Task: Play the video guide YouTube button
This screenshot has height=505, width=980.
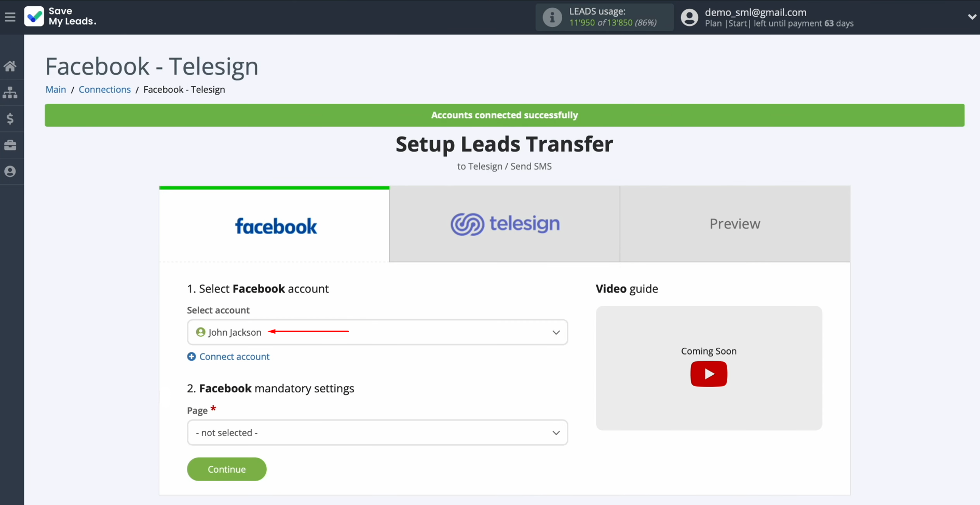Action: tap(709, 374)
